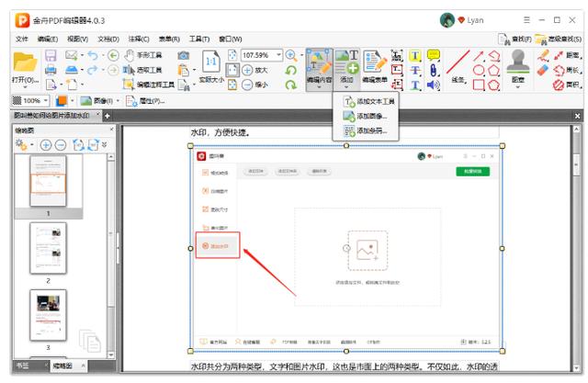Select the eraser tool
This screenshot has width=588, height=383.
(543, 70)
